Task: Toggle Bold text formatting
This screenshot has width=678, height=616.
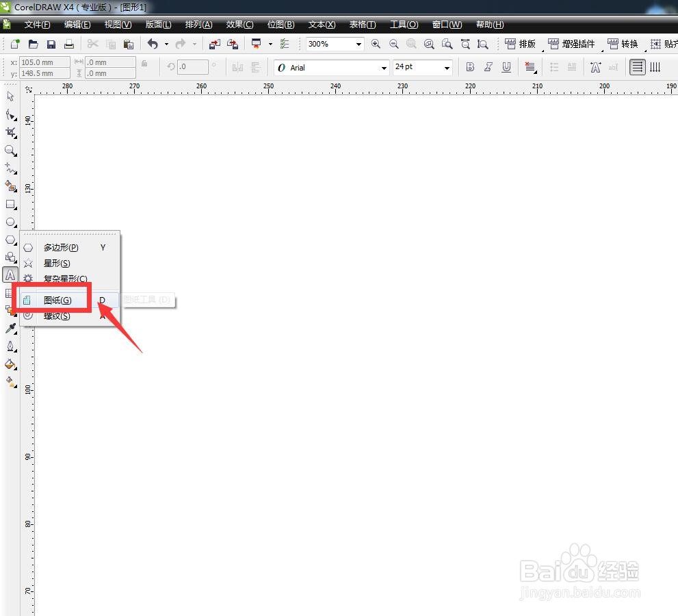Action: point(470,67)
